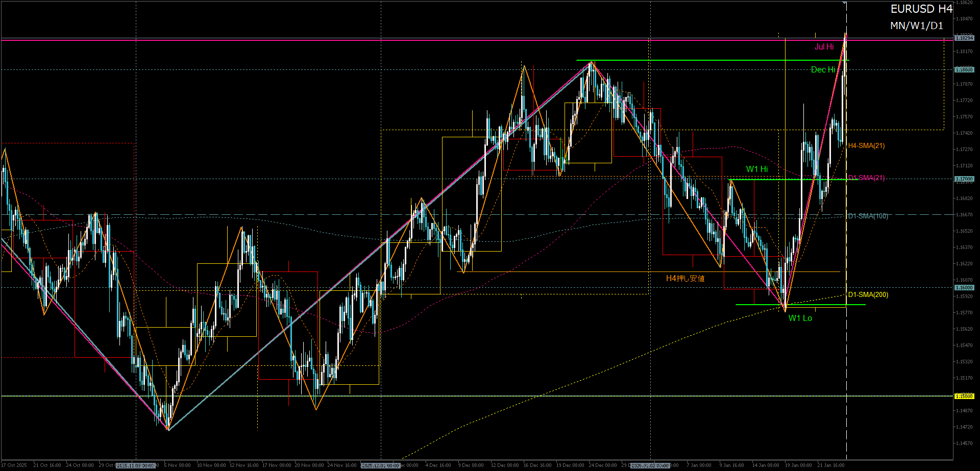Click the 2026.01.02 date marker on time axis
Screen dimensions: 980x471
pos(650,465)
